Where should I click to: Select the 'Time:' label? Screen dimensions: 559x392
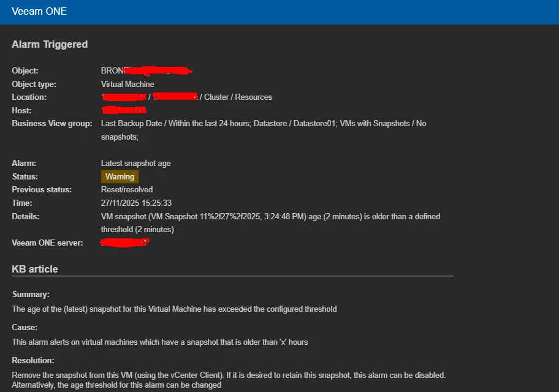(x=21, y=203)
